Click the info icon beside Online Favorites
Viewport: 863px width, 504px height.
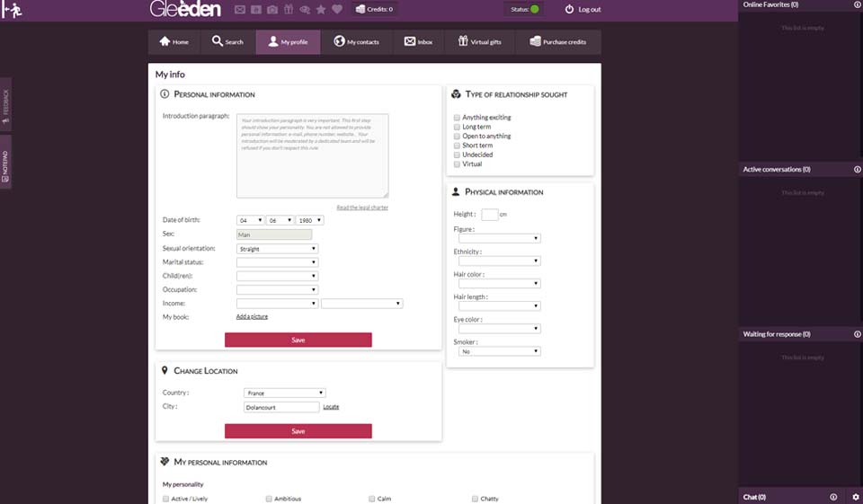pos(856,4)
